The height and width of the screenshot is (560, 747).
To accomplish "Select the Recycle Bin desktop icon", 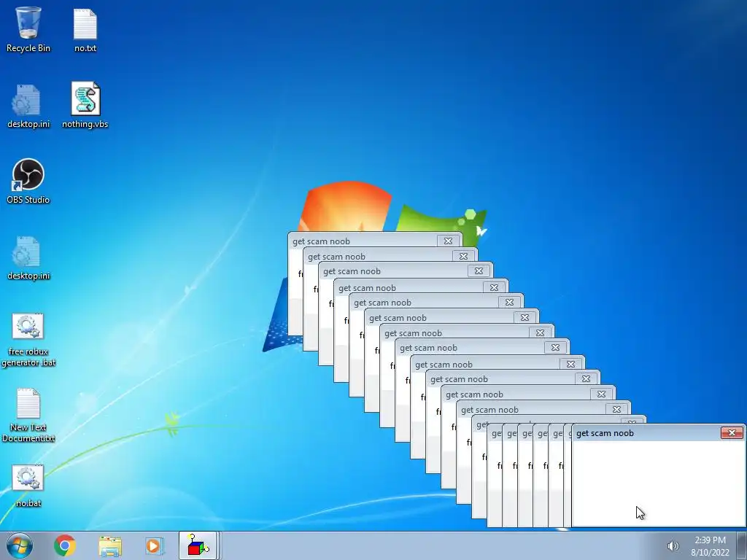I will click(28, 29).
